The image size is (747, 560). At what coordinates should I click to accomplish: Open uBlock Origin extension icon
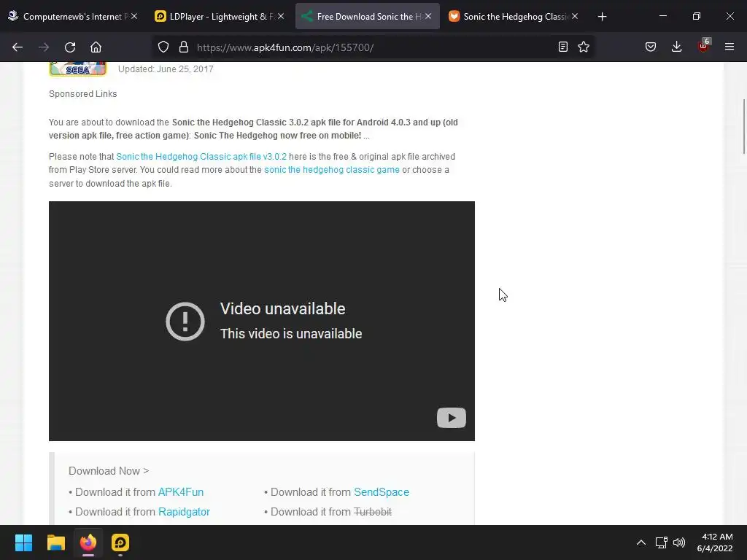(x=703, y=46)
